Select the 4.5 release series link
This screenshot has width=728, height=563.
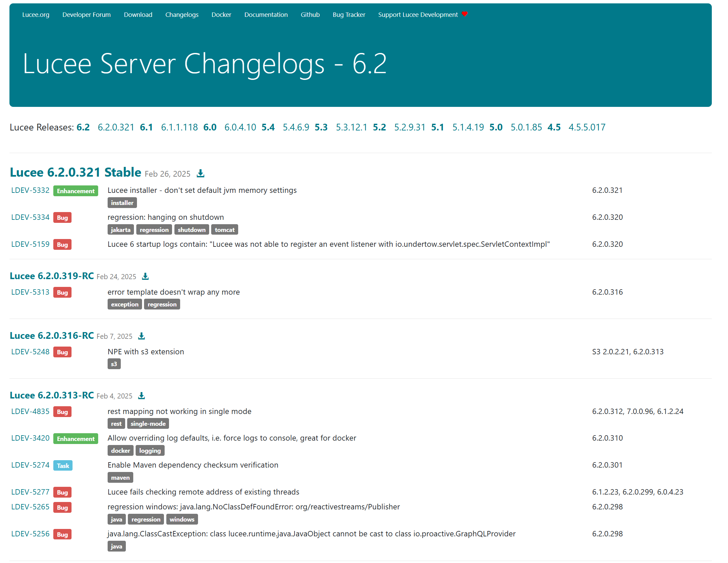pos(554,127)
